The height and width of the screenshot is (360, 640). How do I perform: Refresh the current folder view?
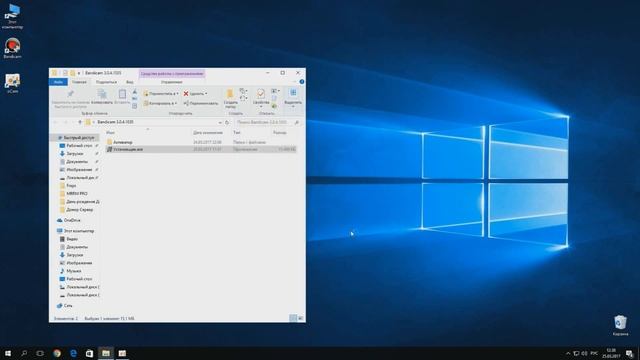227,122
